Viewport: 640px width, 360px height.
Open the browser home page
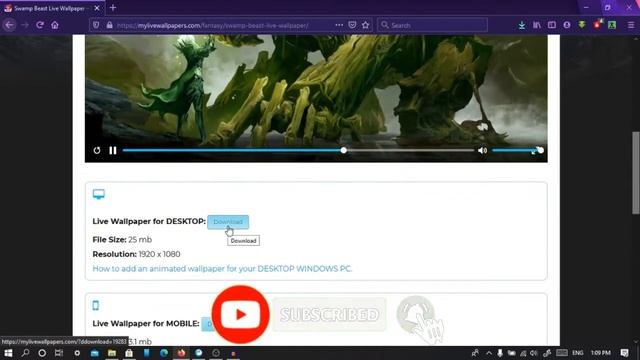tap(55, 25)
